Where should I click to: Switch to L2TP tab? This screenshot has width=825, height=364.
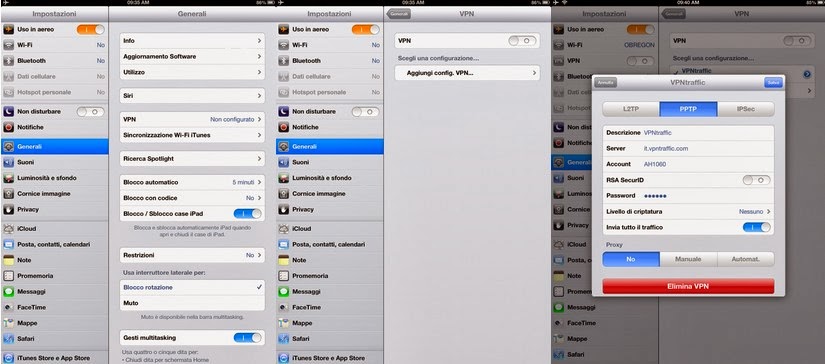pos(631,109)
